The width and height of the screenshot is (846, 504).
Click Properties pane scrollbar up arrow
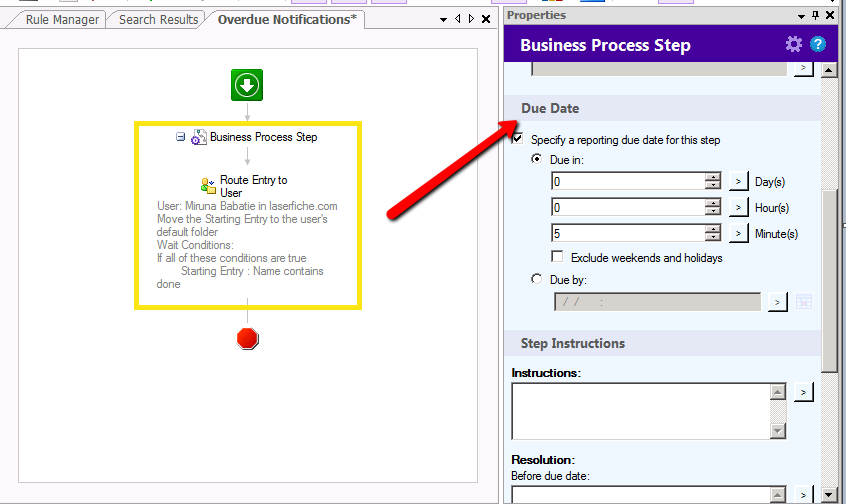tap(829, 70)
